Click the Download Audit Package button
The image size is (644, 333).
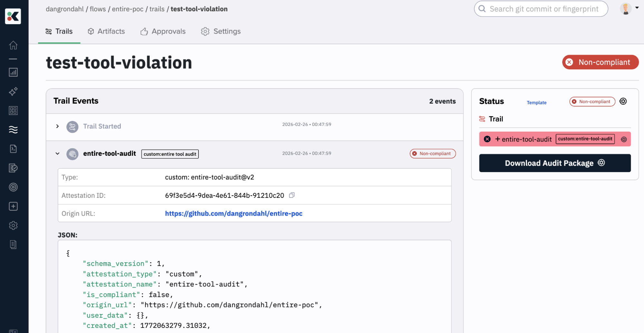coord(554,163)
